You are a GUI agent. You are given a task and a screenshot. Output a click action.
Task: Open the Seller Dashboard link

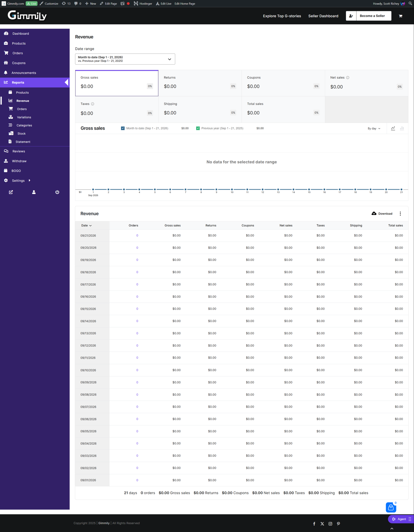pyautogui.click(x=323, y=16)
